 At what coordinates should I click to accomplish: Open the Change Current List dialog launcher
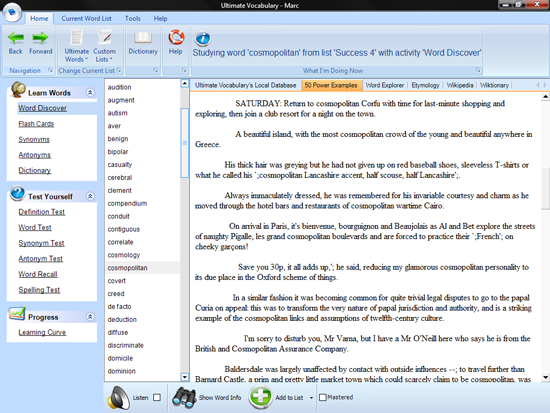coord(119,70)
